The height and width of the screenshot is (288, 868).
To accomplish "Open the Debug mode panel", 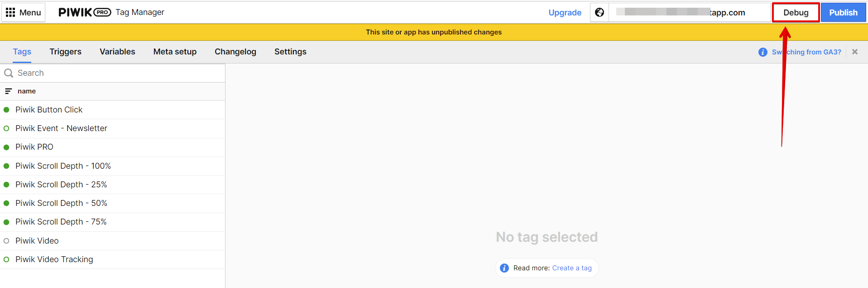I will tap(796, 12).
